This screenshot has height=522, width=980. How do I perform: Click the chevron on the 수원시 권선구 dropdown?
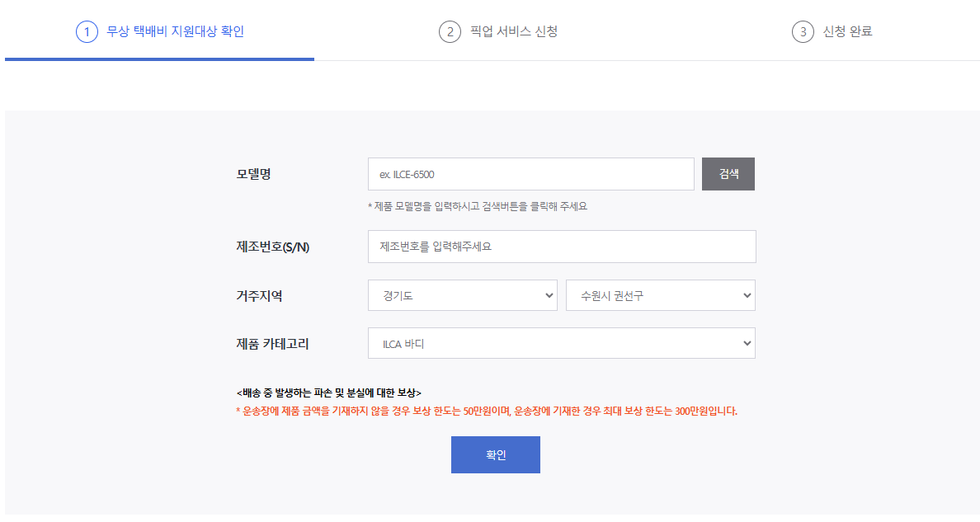(746, 295)
